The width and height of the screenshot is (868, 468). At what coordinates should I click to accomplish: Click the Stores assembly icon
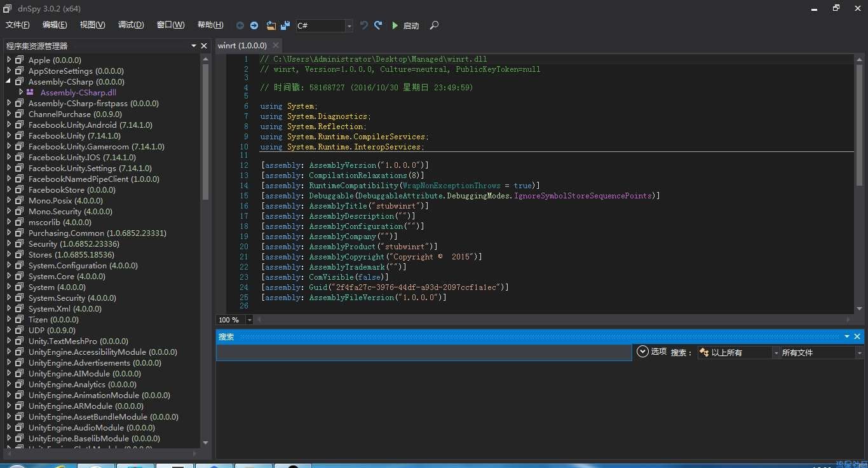pyautogui.click(x=20, y=254)
